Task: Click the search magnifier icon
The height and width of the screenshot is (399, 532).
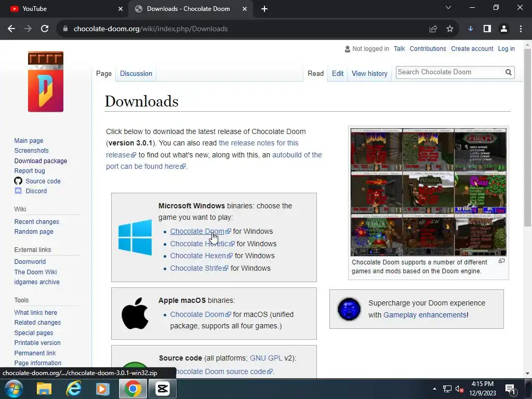Action: [x=508, y=72]
